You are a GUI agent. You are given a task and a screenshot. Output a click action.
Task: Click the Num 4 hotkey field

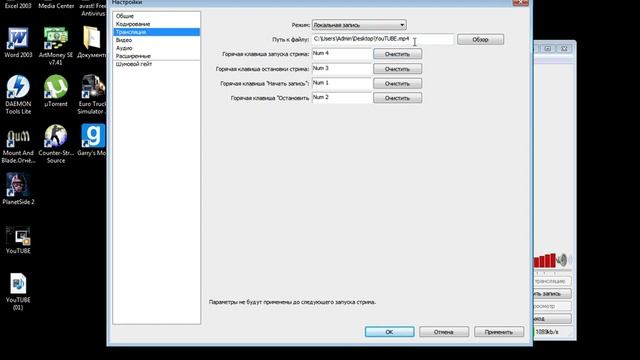(342, 54)
